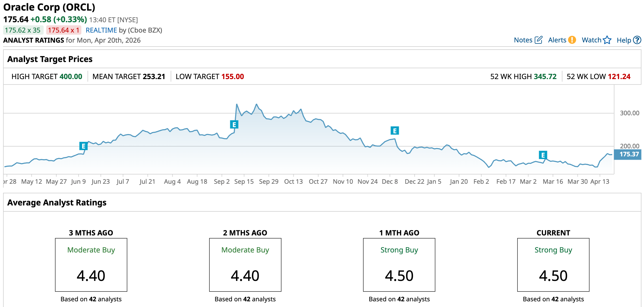
Task: Click the CURRENT Strong Buy rating box
Action: tap(553, 265)
